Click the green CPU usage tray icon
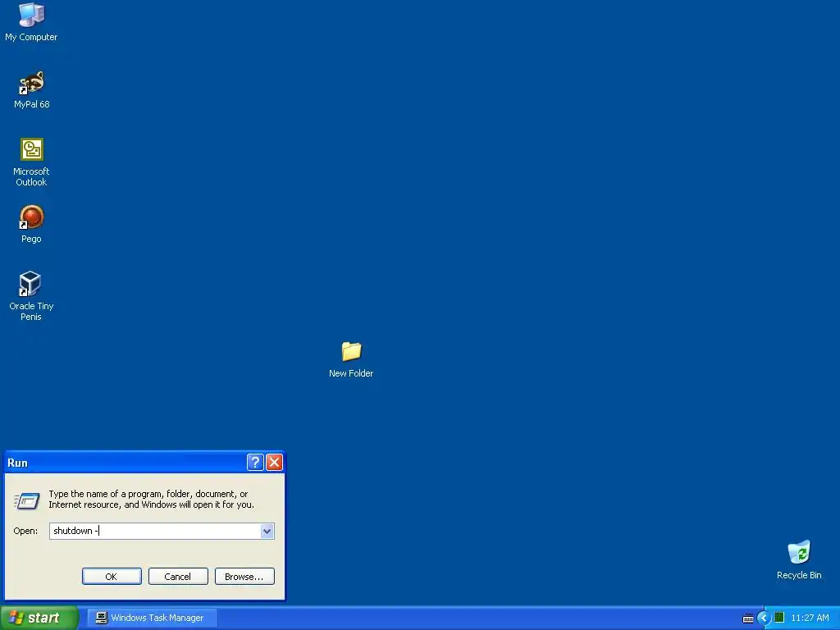The height and width of the screenshot is (630, 840). coord(779,618)
